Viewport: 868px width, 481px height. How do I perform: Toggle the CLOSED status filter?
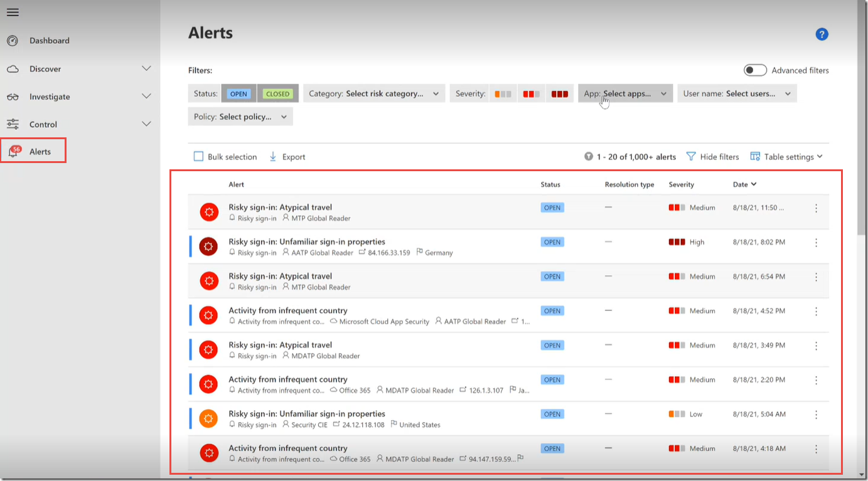(277, 94)
